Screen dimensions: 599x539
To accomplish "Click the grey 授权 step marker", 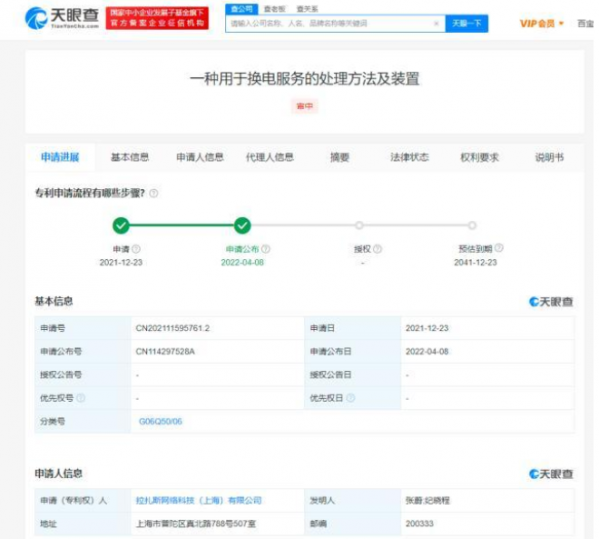I will [359, 225].
